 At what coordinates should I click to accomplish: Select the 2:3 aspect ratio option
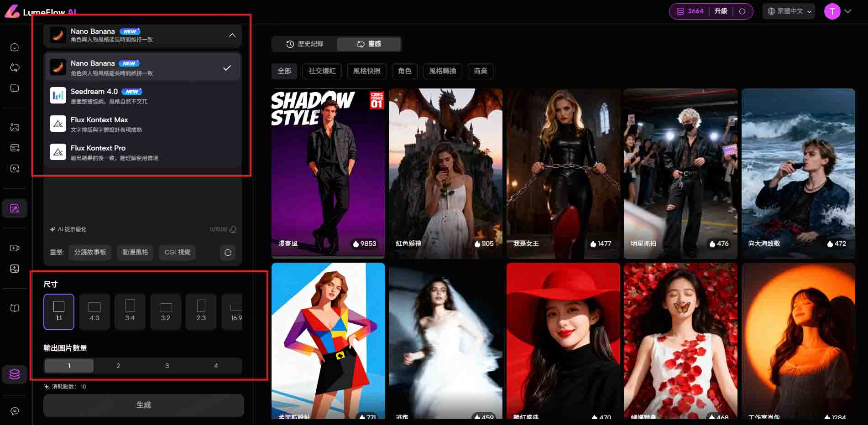click(201, 311)
